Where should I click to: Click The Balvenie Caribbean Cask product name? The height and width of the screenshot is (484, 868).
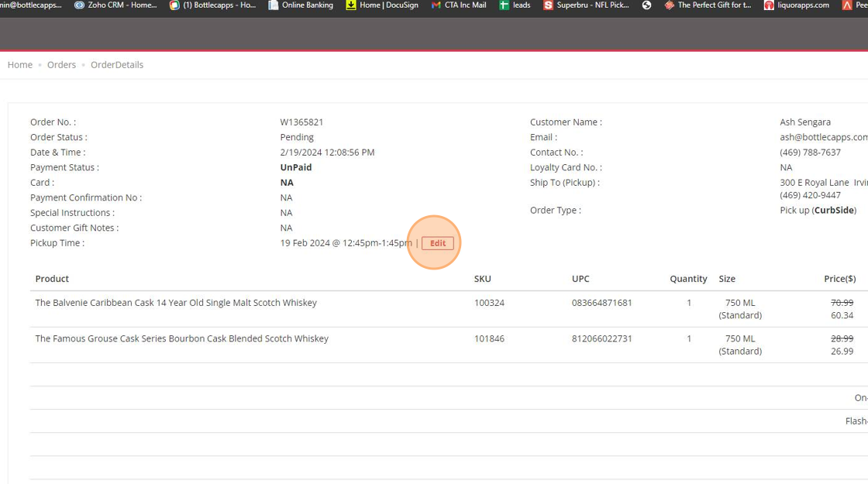point(176,303)
